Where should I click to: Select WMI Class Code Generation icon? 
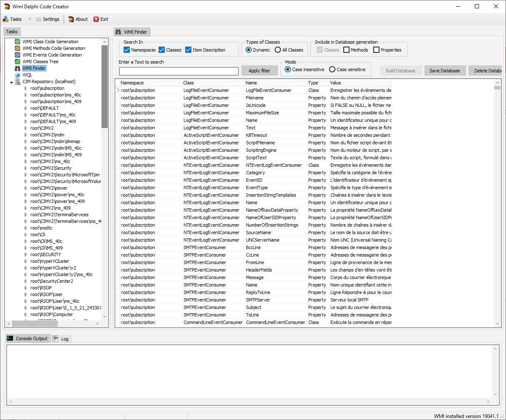(17, 42)
